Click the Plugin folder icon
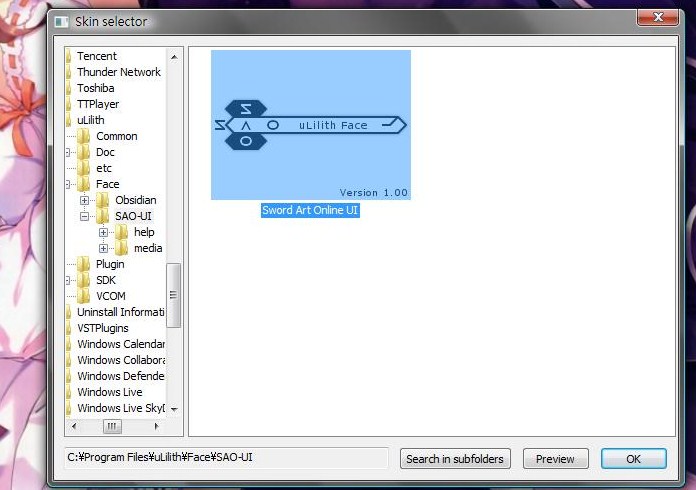 point(83,264)
